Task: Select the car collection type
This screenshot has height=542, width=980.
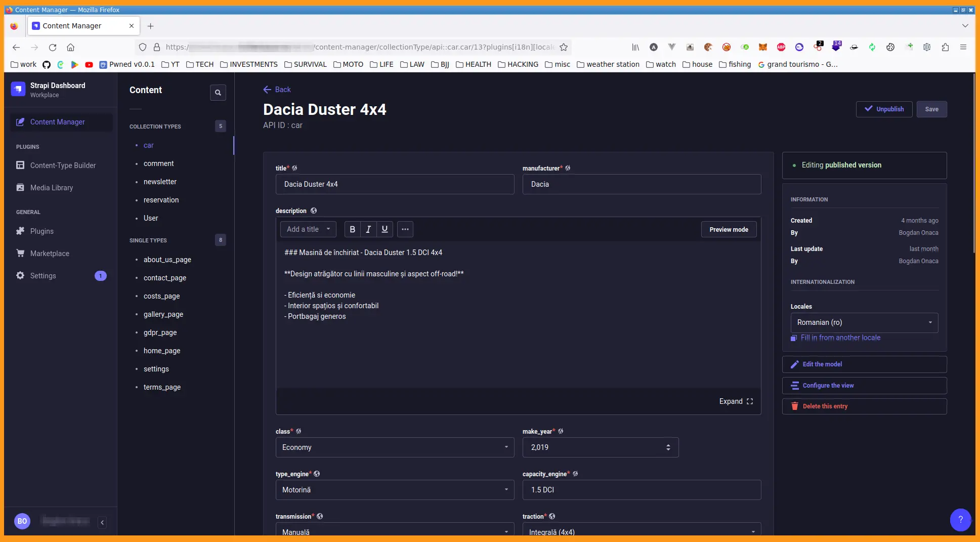Action: 148,145
